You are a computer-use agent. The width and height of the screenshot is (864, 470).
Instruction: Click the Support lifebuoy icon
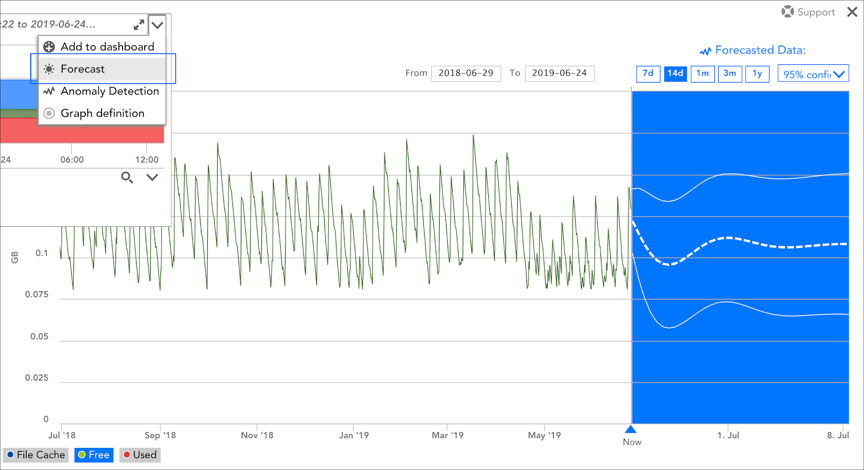pos(788,12)
